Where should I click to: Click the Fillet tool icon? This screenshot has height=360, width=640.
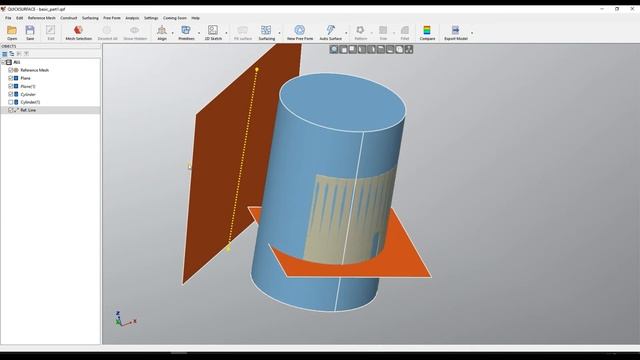(404, 30)
